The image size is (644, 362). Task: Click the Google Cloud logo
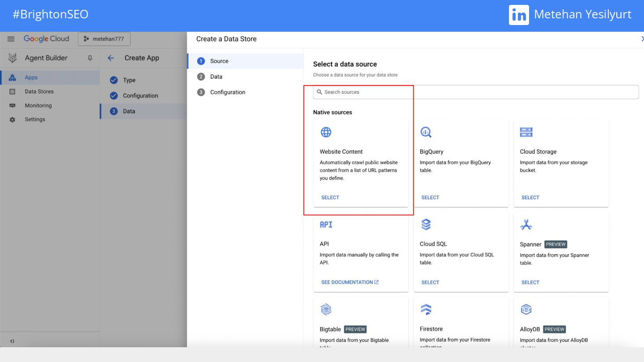pyautogui.click(x=47, y=39)
